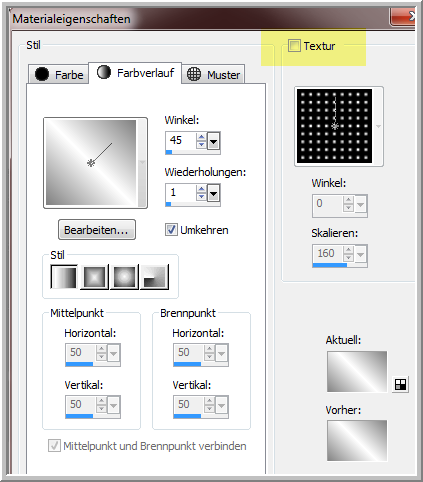Screen dimensions: 423x482
Task: Click the swap materials icon next to Aktuell
Action: click(400, 384)
